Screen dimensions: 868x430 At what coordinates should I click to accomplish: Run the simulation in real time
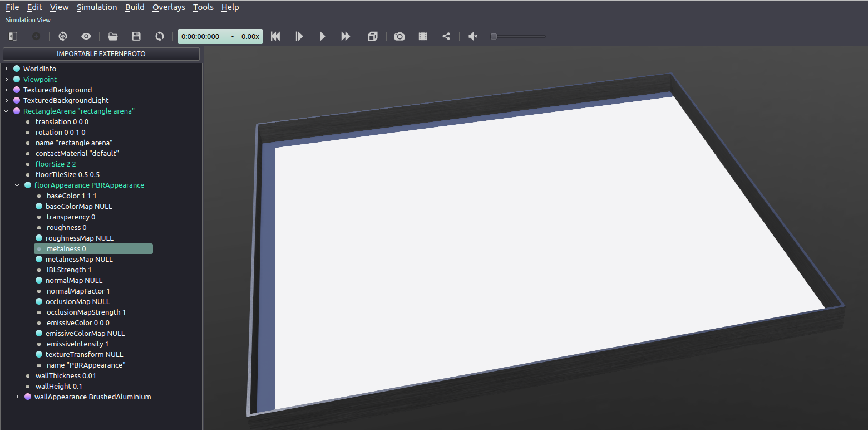323,36
